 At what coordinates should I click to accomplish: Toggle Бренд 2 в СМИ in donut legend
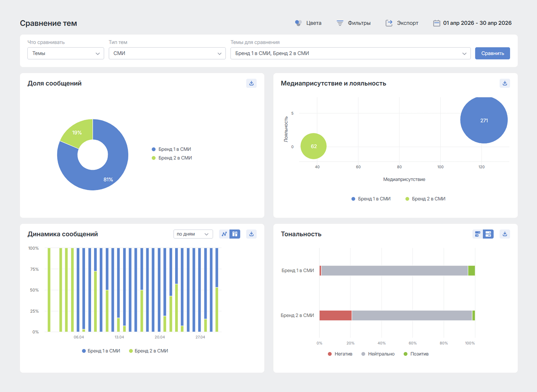(x=172, y=158)
